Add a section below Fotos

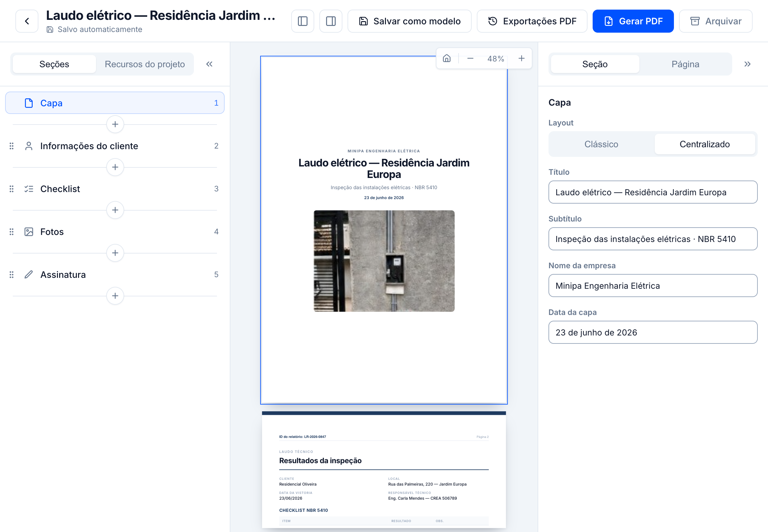coord(115,253)
